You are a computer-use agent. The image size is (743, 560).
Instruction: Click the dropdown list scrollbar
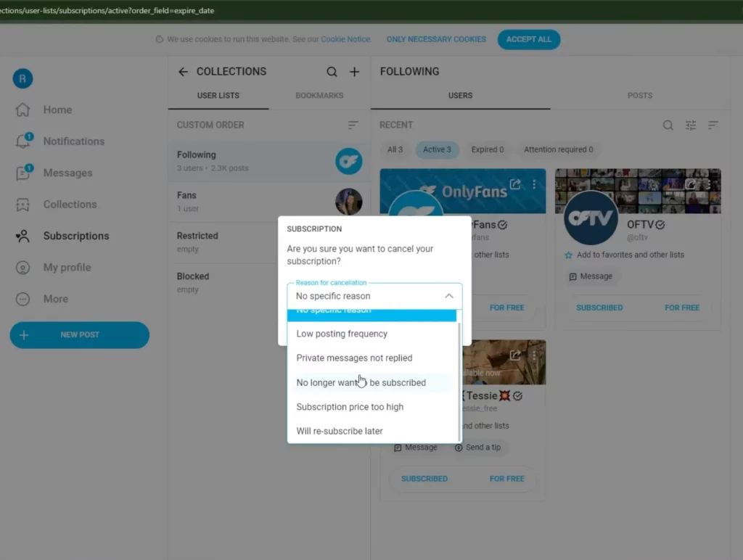tap(459, 377)
